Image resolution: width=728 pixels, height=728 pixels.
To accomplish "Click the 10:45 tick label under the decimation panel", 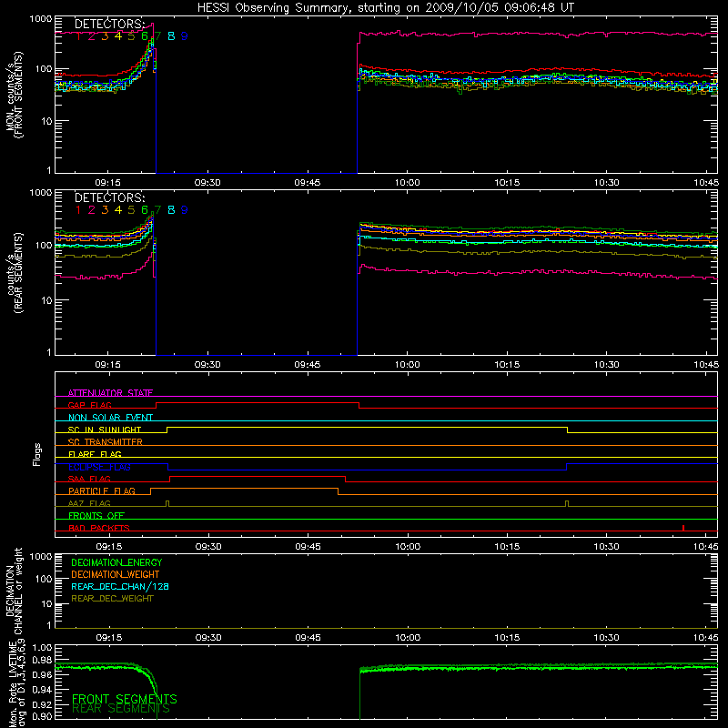I will pyautogui.click(x=706, y=638).
